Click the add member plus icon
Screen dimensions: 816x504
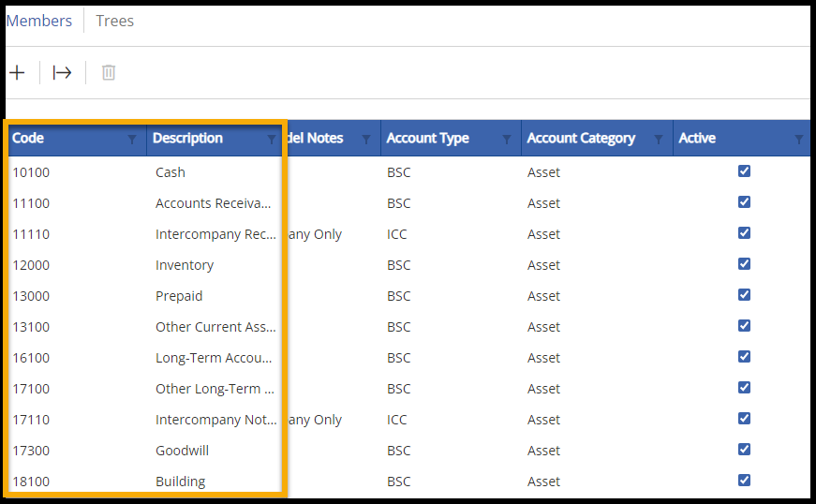click(x=17, y=72)
